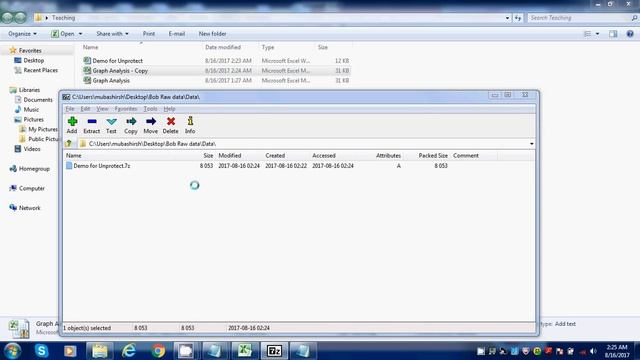Click the Comment column header
Image resolution: width=640 pixels, height=360 pixels.
(x=466, y=156)
